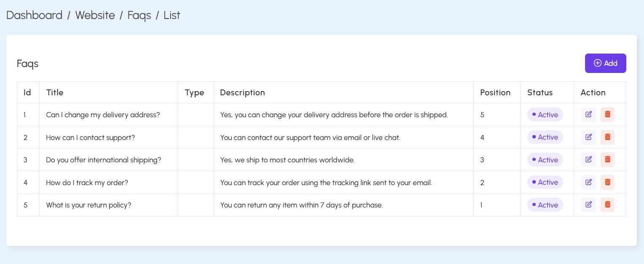Viewport: 644px width, 264px height.
Task: Delete the return policy FAQ row
Action: coord(607,205)
